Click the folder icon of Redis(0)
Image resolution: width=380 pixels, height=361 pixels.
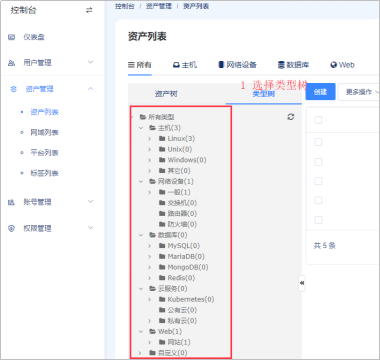pos(162,278)
